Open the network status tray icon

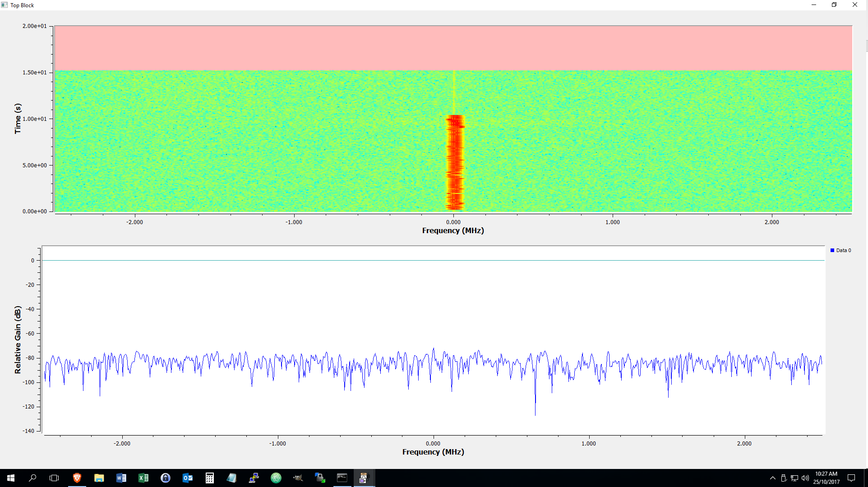coord(794,478)
